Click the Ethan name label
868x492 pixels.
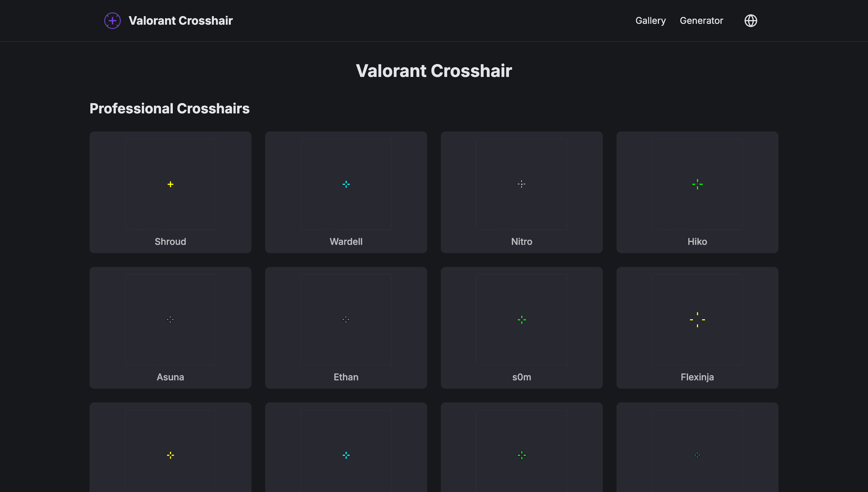point(346,377)
